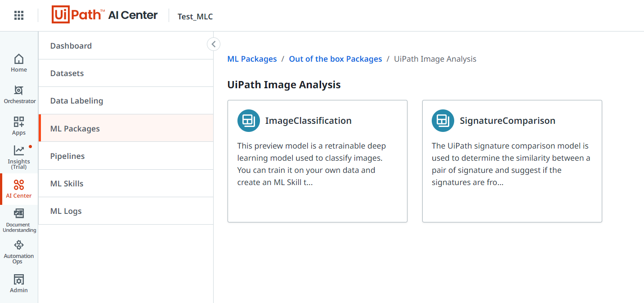Click Out of the box Packages breadcrumb
The height and width of the screenshot is (303, 644).
(x=335, y=59)
